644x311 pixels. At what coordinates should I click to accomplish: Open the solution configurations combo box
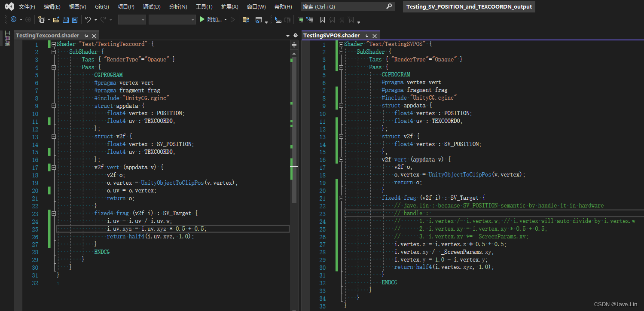(x=132, y=20)
